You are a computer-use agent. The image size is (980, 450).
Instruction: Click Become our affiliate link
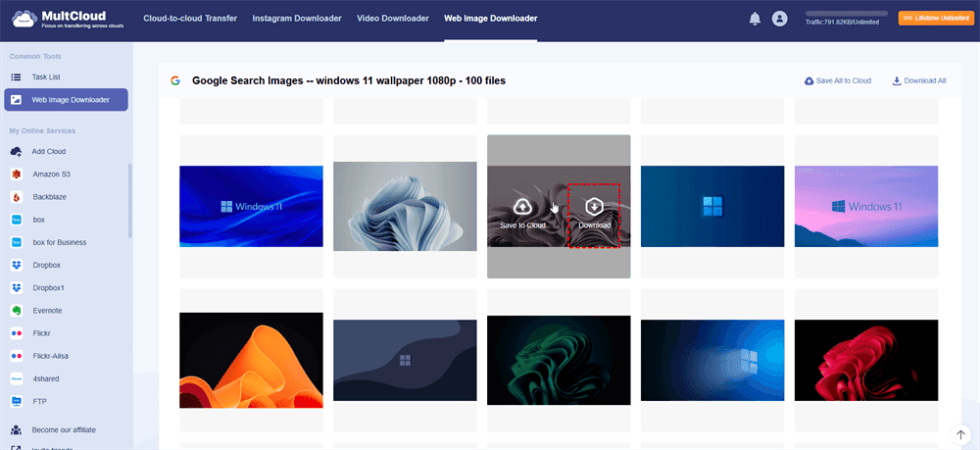64,430
